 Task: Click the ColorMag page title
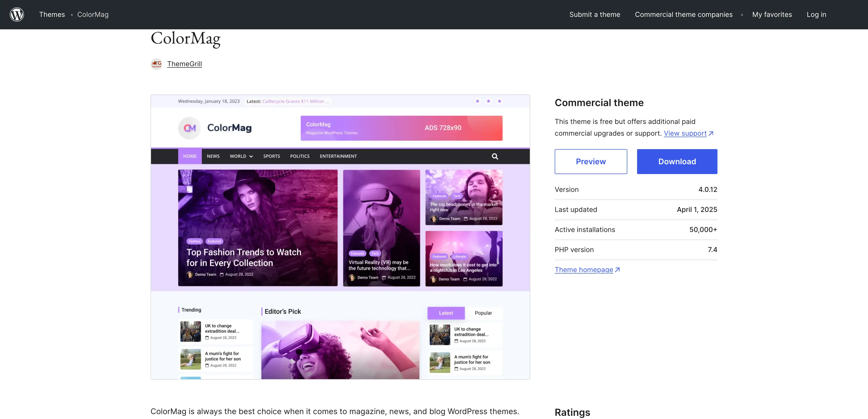pos(185,38)
